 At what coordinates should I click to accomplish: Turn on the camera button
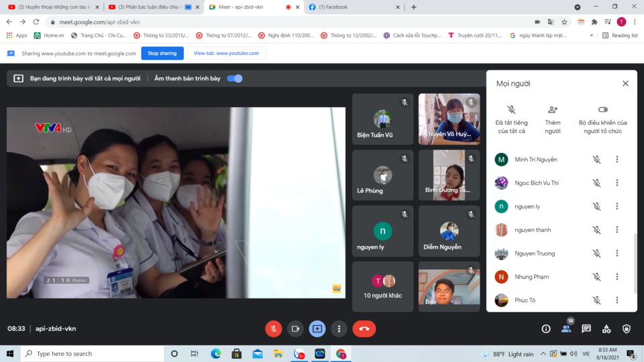pyautogui.click(x=295, y=328)
